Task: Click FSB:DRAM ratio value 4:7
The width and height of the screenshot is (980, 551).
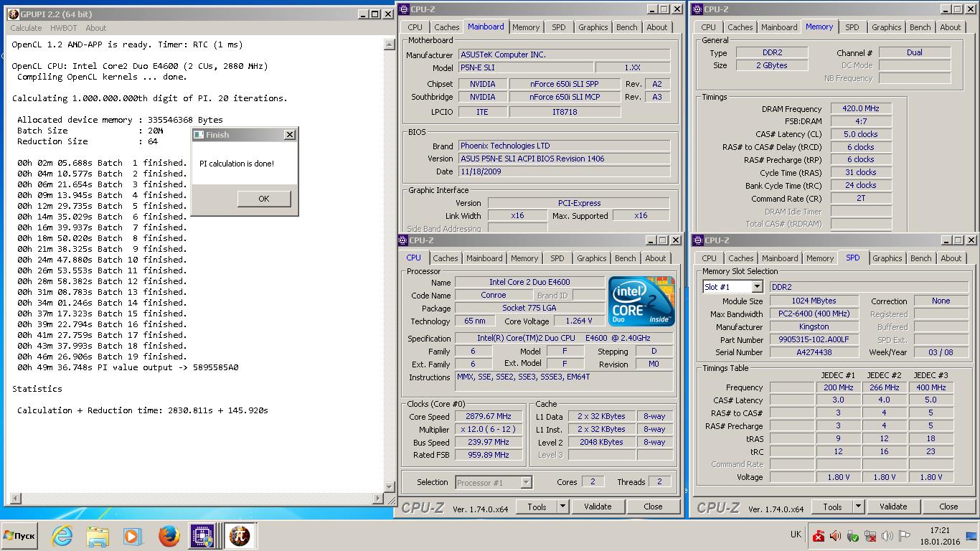Action: click(861, 122)
